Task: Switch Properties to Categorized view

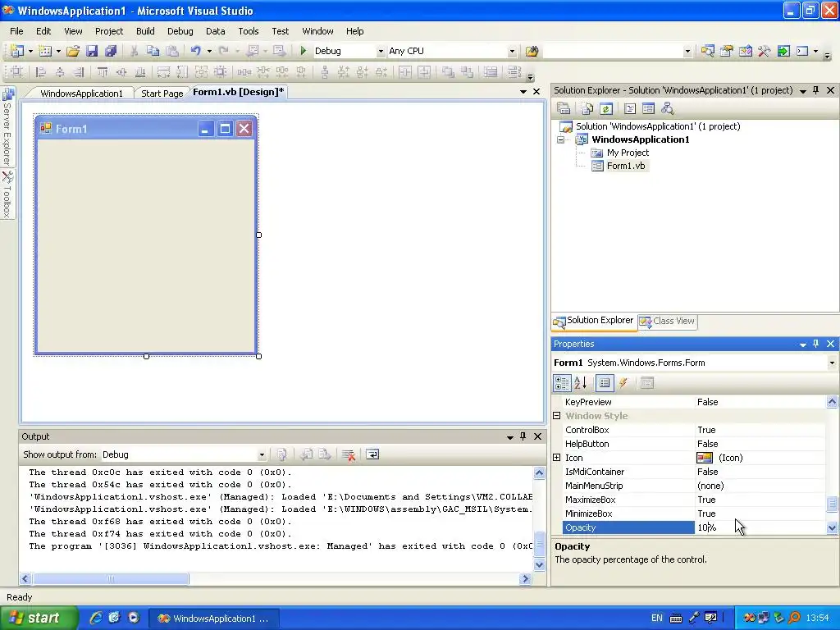Action: (x=563, y=383)
